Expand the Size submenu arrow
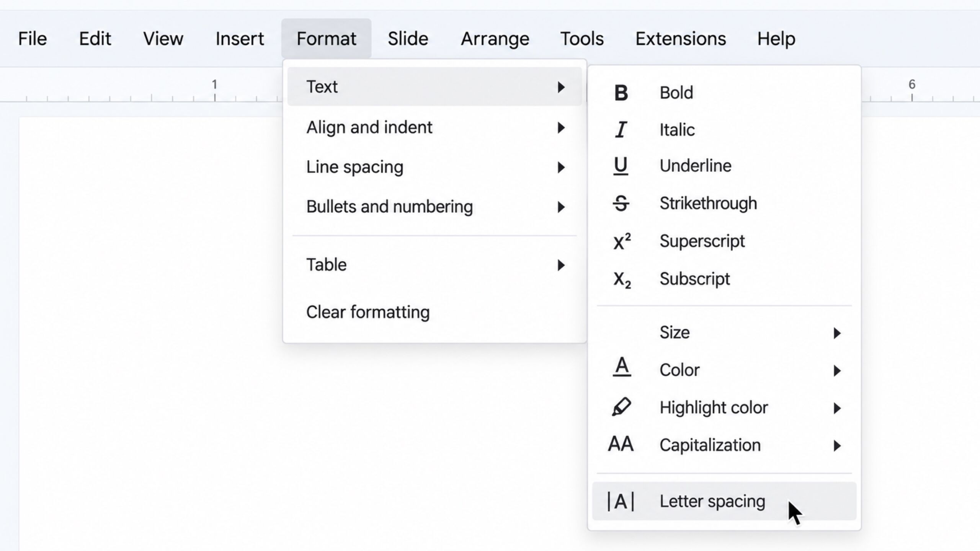This screenshot has width=980, height=551. (x=837, y=333)
